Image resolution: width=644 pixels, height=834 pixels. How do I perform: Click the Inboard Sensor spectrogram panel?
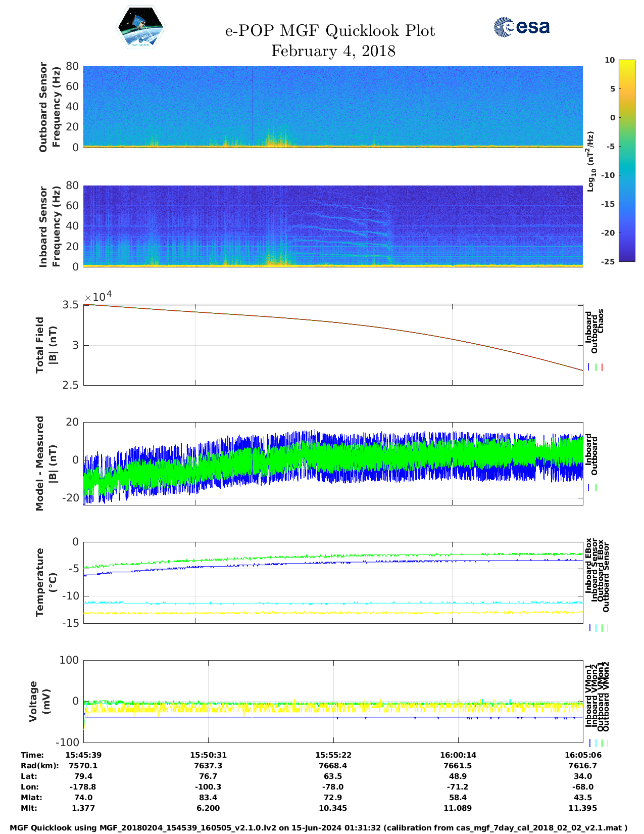point(332,226)
